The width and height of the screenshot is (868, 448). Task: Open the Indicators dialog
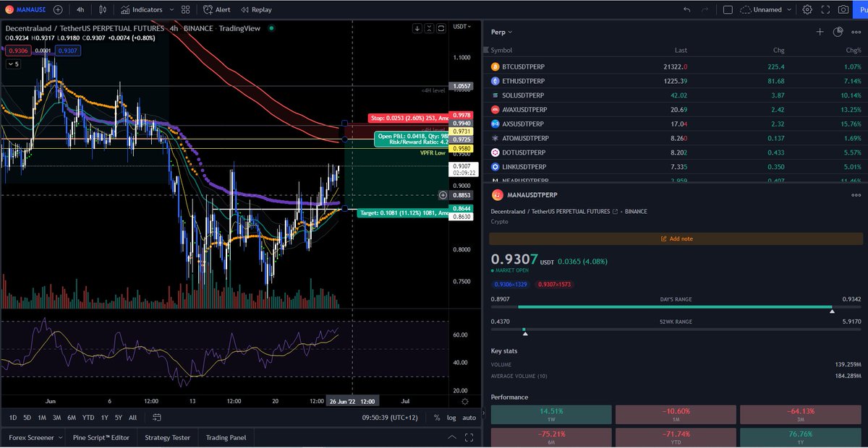pos(142,10)
